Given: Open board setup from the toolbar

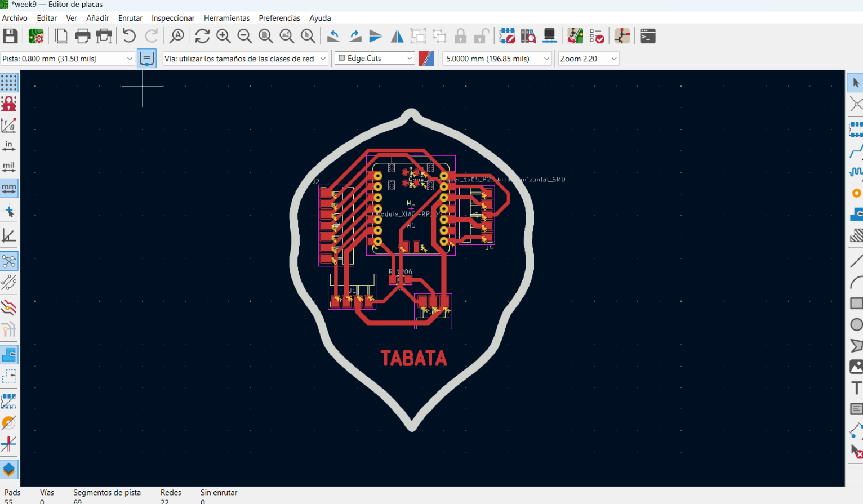Looking at the screenshot, I should [36, 37].
